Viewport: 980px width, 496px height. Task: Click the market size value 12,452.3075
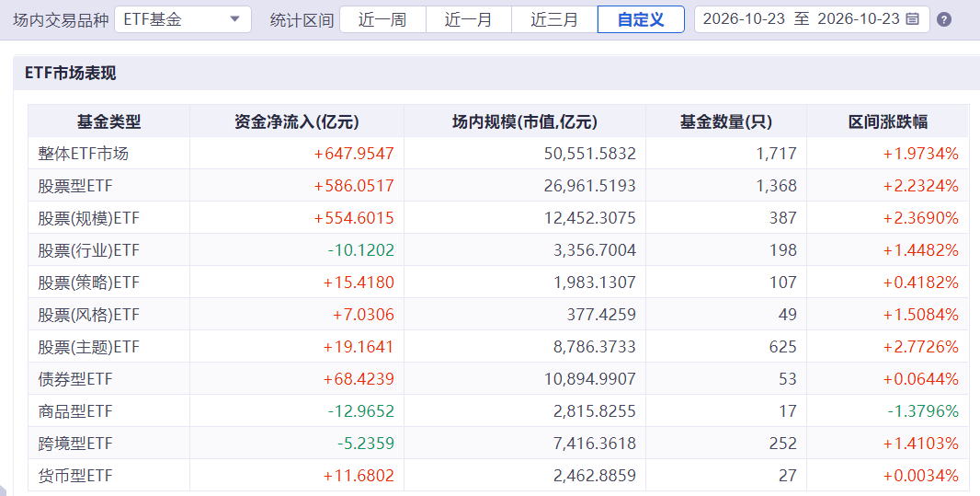coord(590,218)
